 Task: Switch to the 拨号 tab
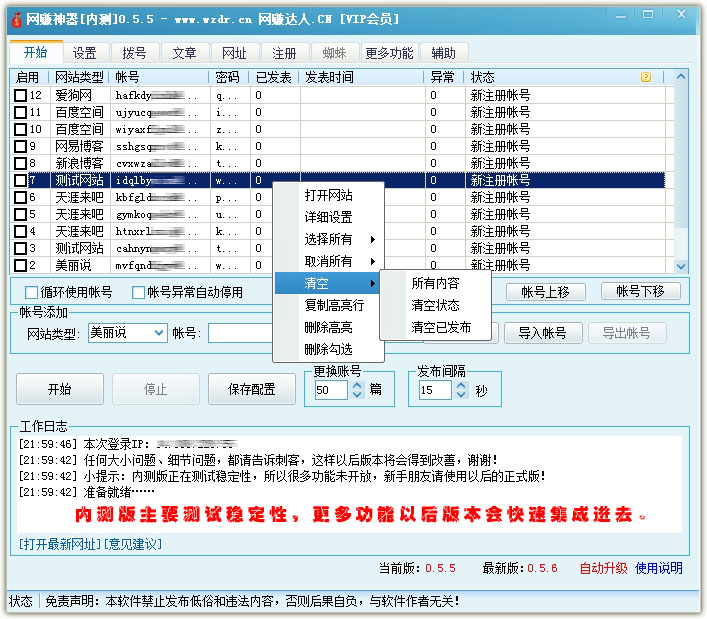134,53
